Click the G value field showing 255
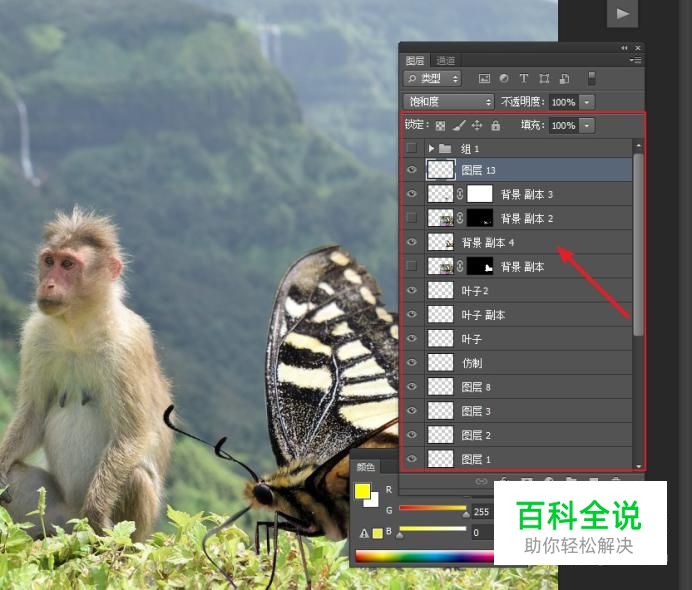692x590 pixels. click(x=482, y=512)
